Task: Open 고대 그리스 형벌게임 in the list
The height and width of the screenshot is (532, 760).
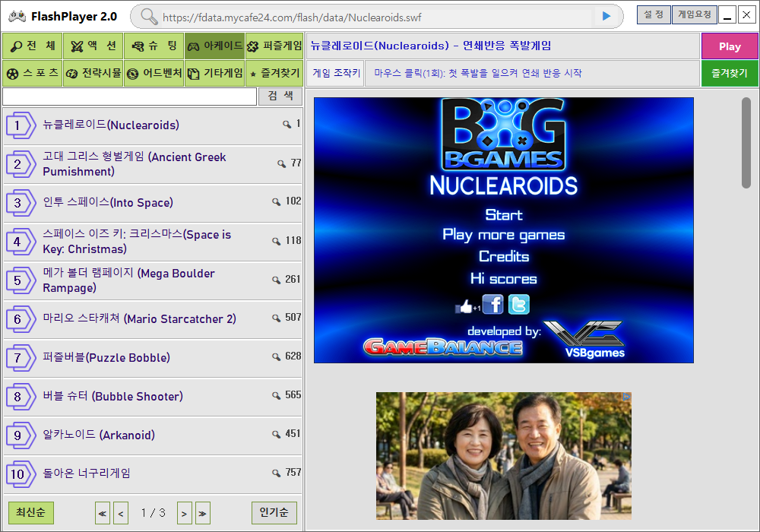Action: click(x=153, y=164)
